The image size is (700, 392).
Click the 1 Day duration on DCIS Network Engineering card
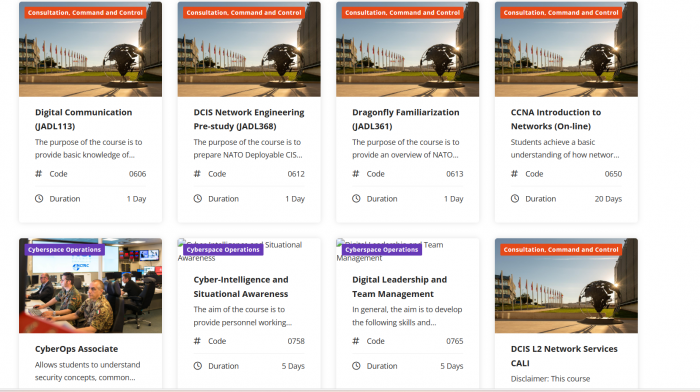pyautogui.click(x=295, y=199)
